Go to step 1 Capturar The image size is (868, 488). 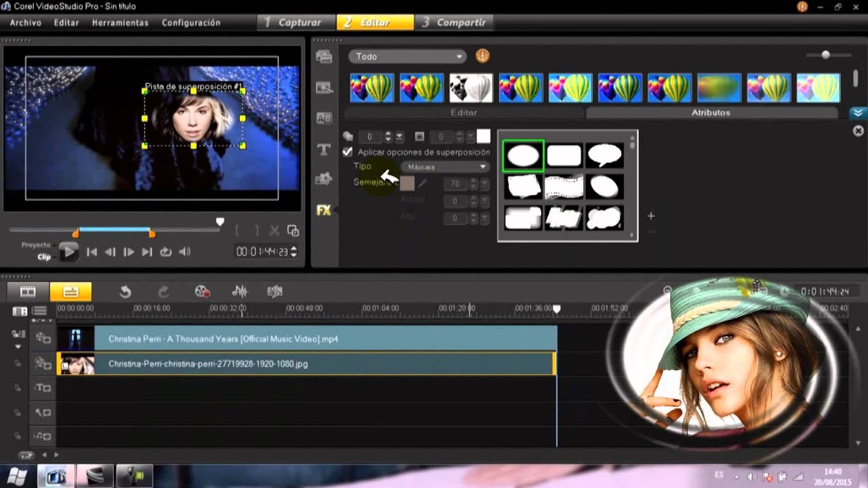point(296,22)
